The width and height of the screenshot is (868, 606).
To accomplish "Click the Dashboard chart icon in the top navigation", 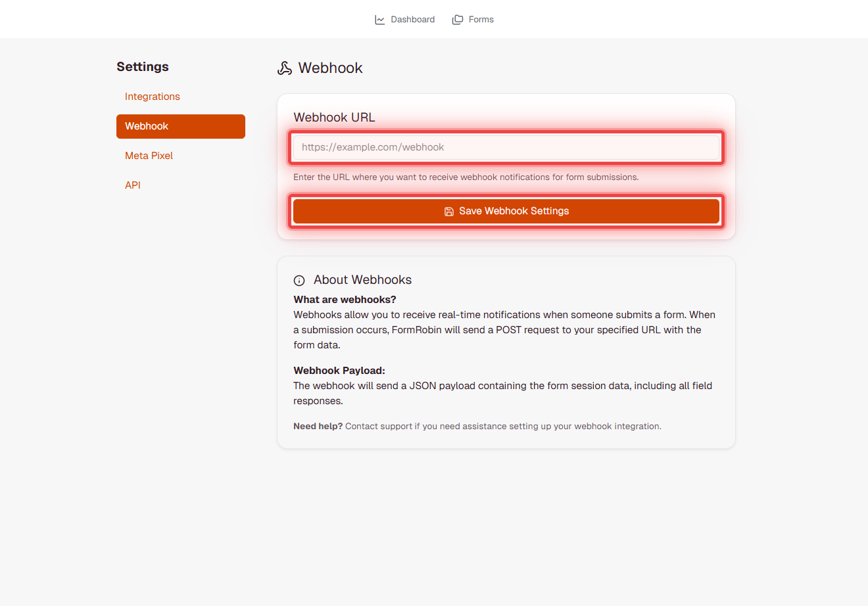I will click(x=380, y=19).
